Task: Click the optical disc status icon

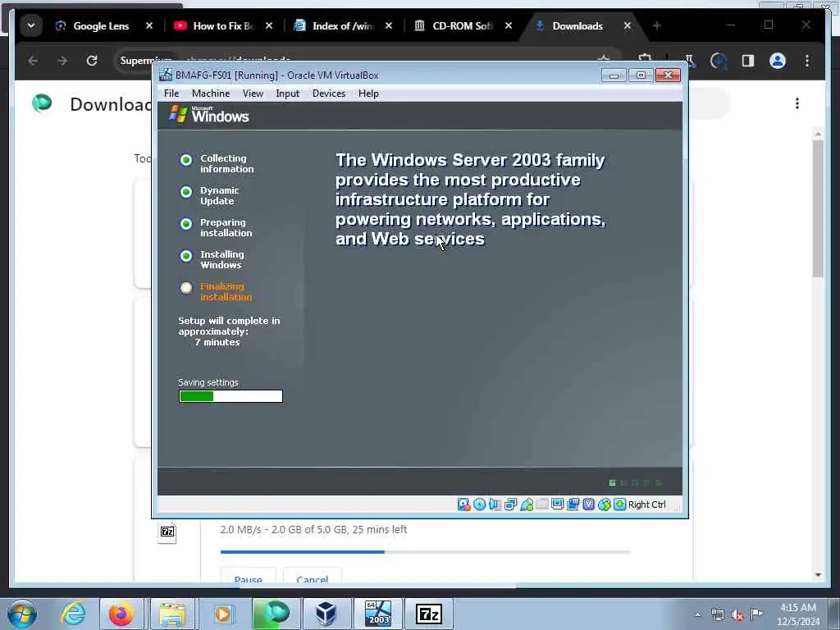Action: [x=479, y=504]
